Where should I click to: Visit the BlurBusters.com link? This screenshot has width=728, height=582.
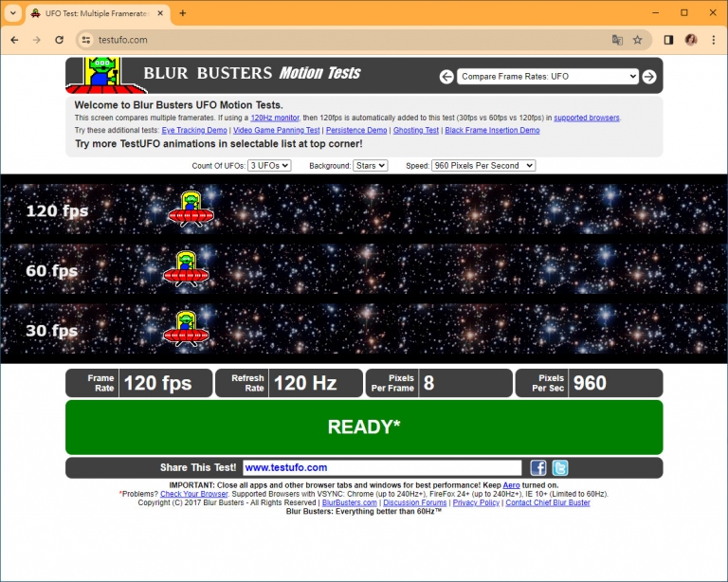(350, 503)
